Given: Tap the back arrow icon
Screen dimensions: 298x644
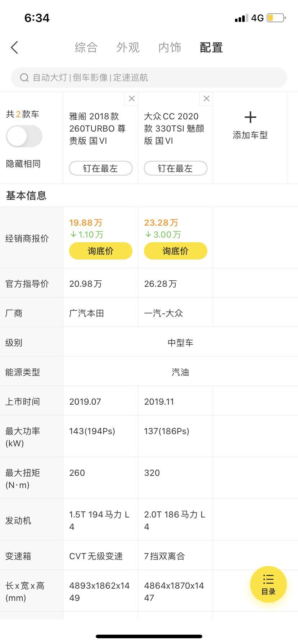Looking at the screenshot, I should click(14, 47).
